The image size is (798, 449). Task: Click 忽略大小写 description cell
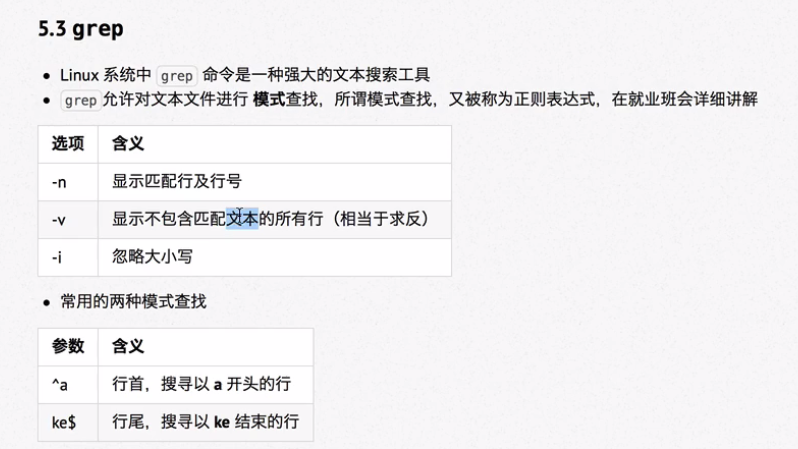tap(274, 257)
